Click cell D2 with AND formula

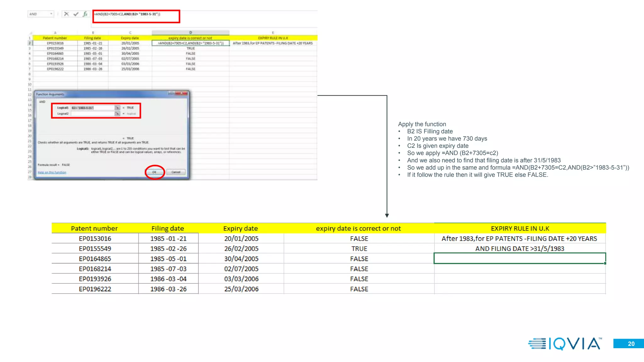[191, 43]
